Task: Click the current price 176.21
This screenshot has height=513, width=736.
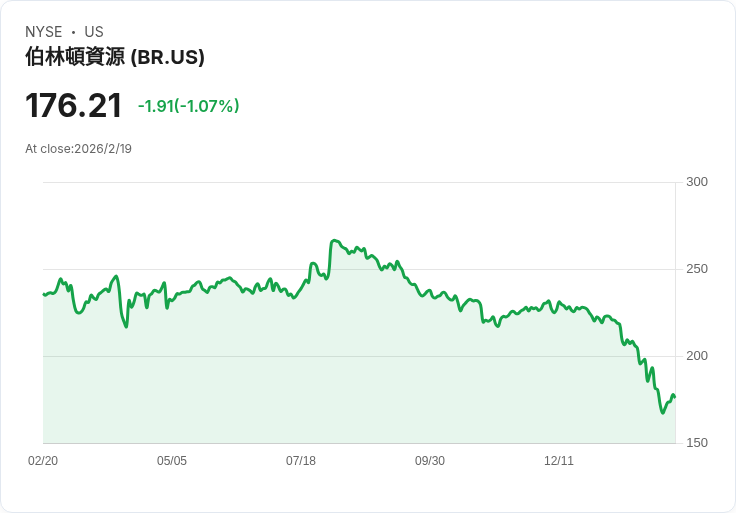Action: click(x=74, y=105)
